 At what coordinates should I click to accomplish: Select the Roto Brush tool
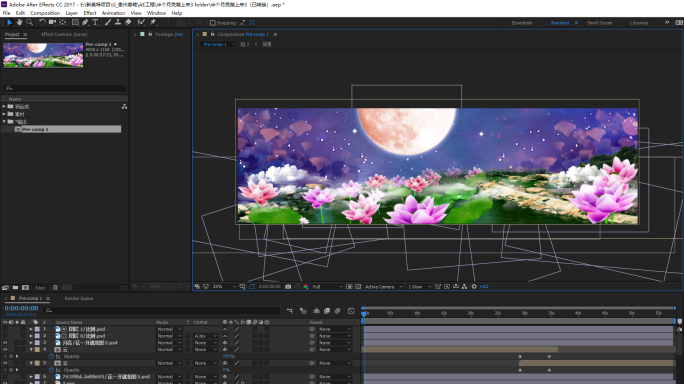(x=141, y=22)
